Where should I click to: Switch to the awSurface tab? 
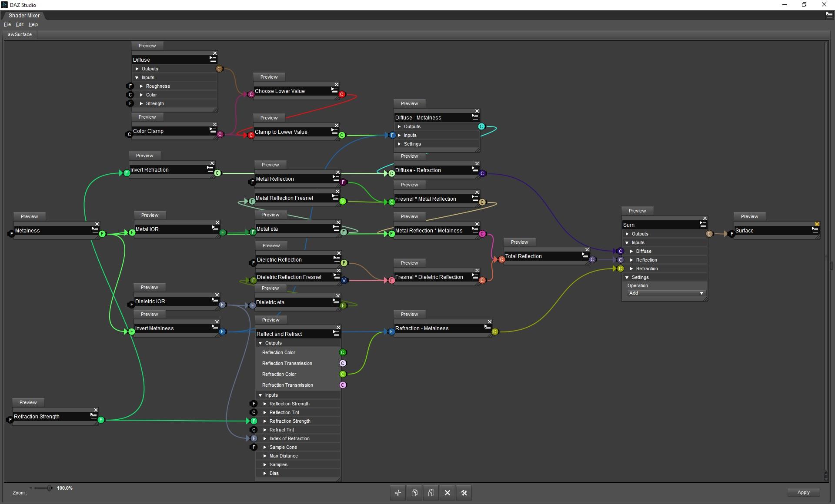[20, 34]
